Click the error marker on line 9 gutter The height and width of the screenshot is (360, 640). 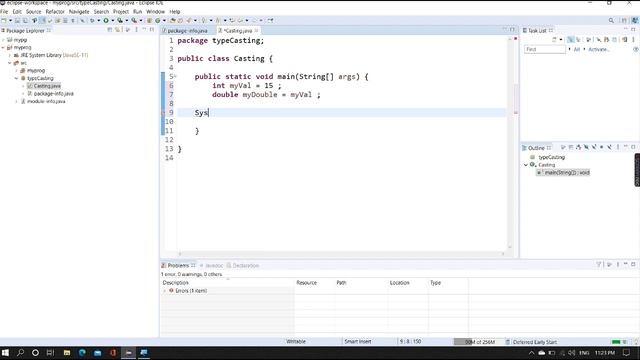(x=163, y=113)
